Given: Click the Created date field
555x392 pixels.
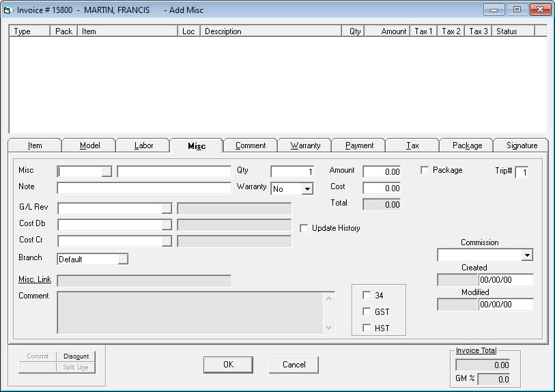Looking at the screenshot, I should click(506, 280).
